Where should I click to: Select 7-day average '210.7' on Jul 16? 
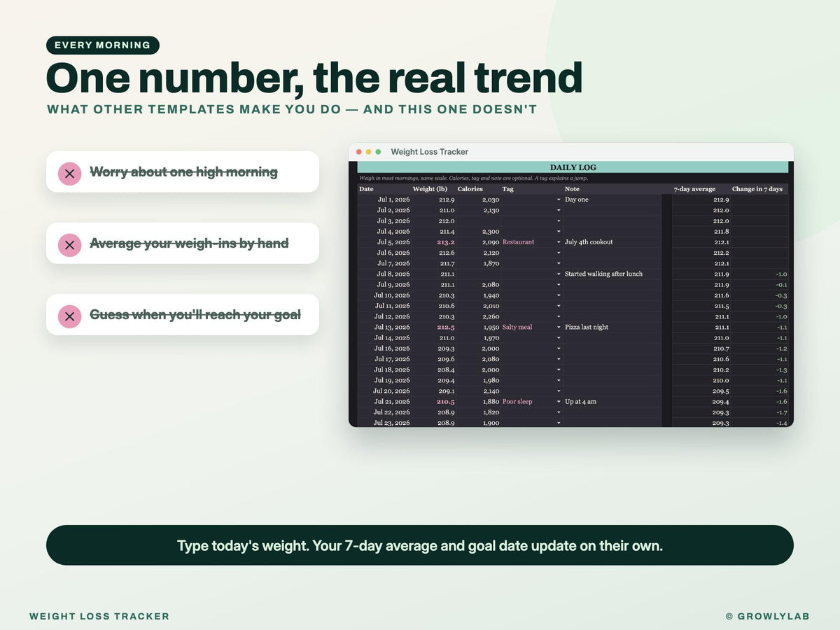[x=701, y=349]
